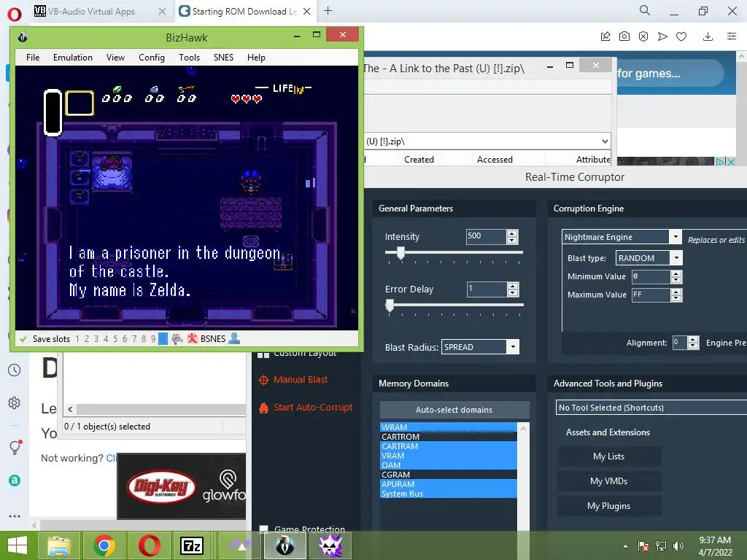Increase Error Delay with up spinner arrow
This screenshot has height=560, width=747.
pos(513,286)
